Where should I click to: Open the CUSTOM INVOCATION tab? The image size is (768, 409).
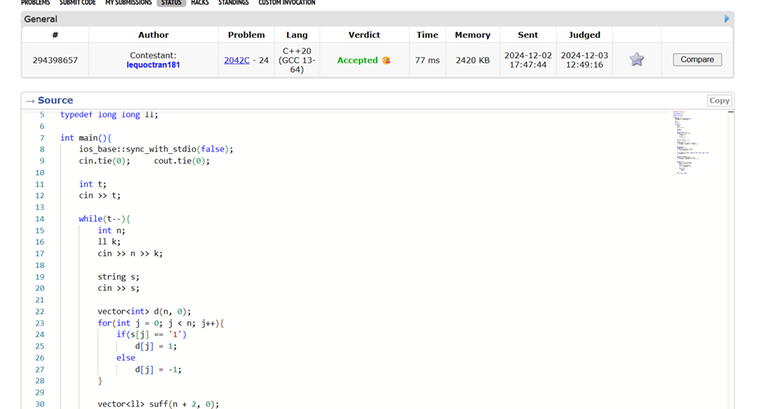click(287, 3)
